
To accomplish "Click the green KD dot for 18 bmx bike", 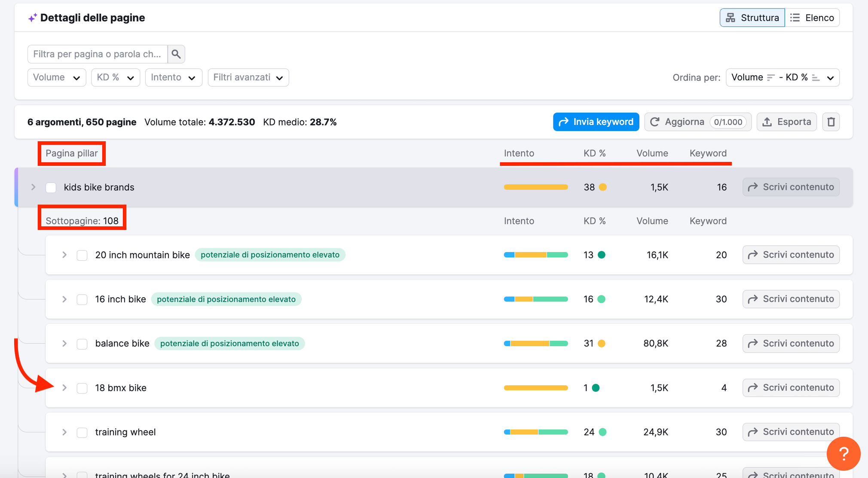I will click(x=596, y=388).
